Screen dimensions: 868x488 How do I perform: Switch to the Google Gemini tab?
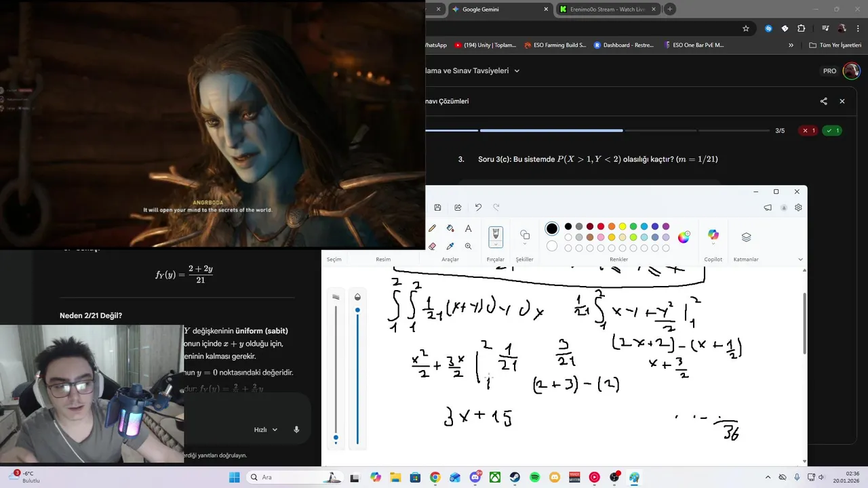pos(499,9)
